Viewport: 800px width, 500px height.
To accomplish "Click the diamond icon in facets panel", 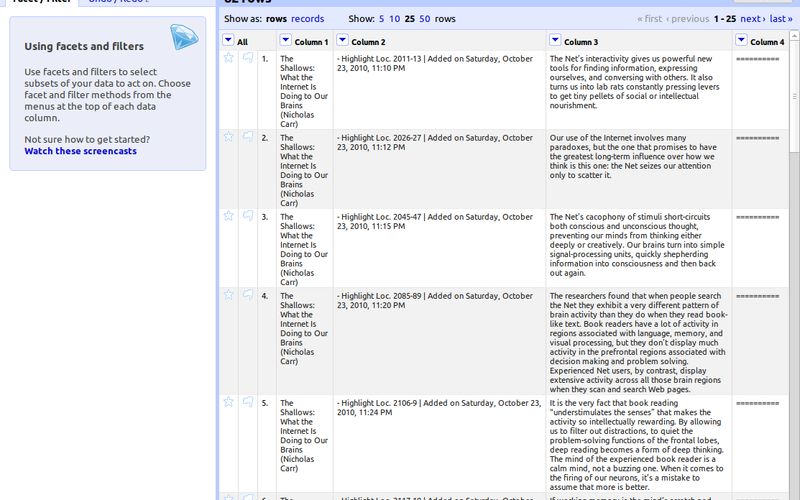I will pos(184,37).
